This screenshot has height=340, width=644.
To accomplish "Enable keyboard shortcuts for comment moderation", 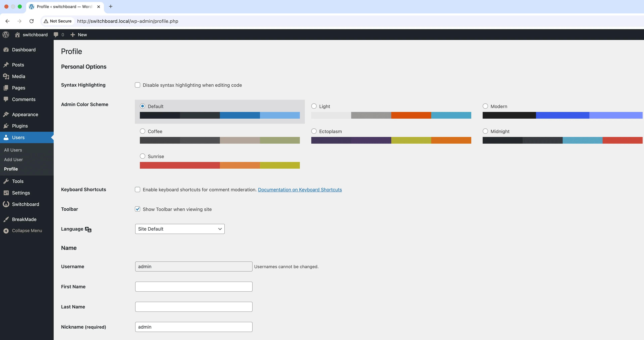I will click(138, 190).
